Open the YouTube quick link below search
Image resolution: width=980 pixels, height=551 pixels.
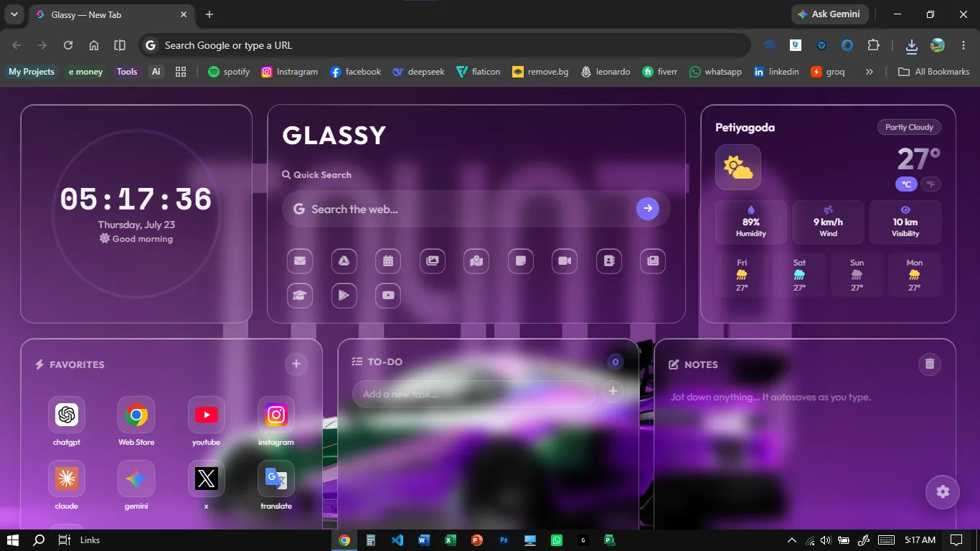pyautogui.click(x=388, y=296)
